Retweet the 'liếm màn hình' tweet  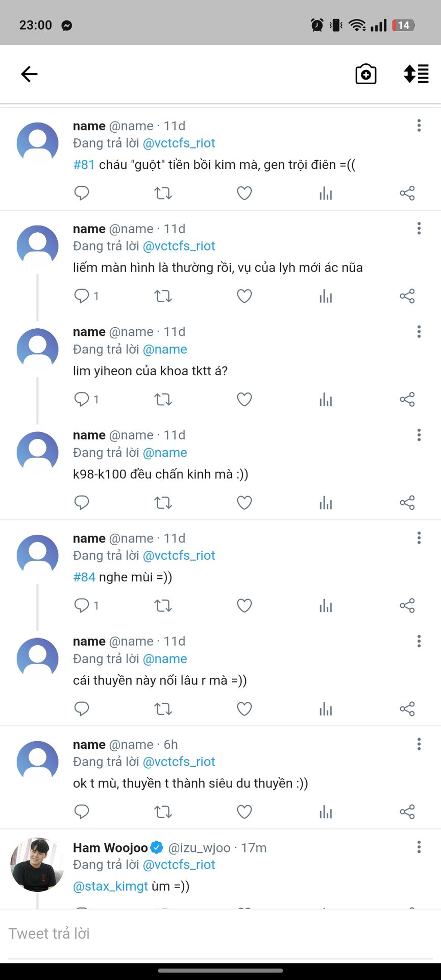[163, 296]
